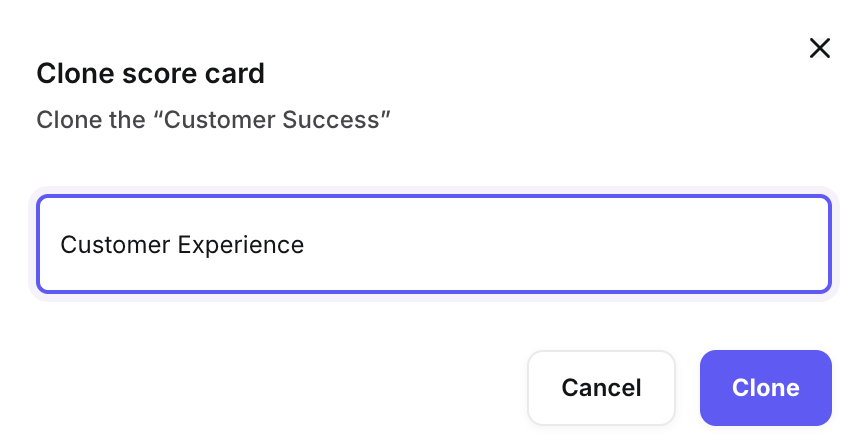Click the "Clone score card" heading
Viewport: 868px width, 444px height.
[x=150, y=73]
